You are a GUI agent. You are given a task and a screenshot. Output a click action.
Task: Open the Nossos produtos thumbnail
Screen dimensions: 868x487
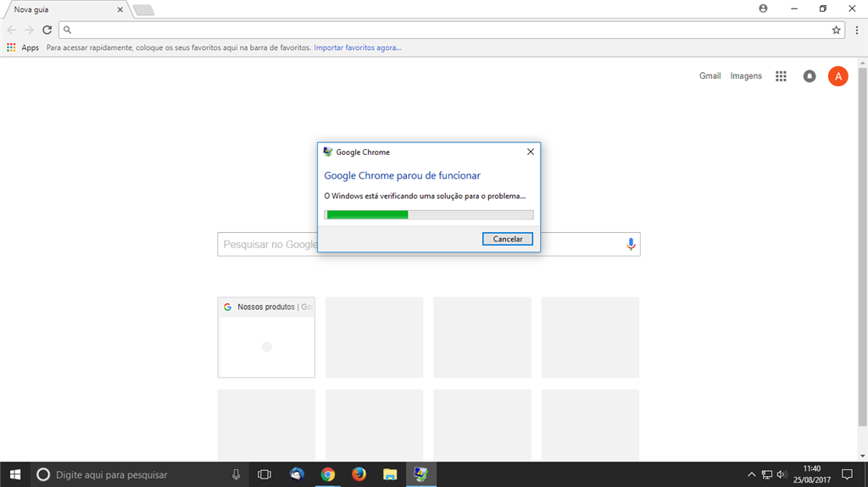click(266, 338)
